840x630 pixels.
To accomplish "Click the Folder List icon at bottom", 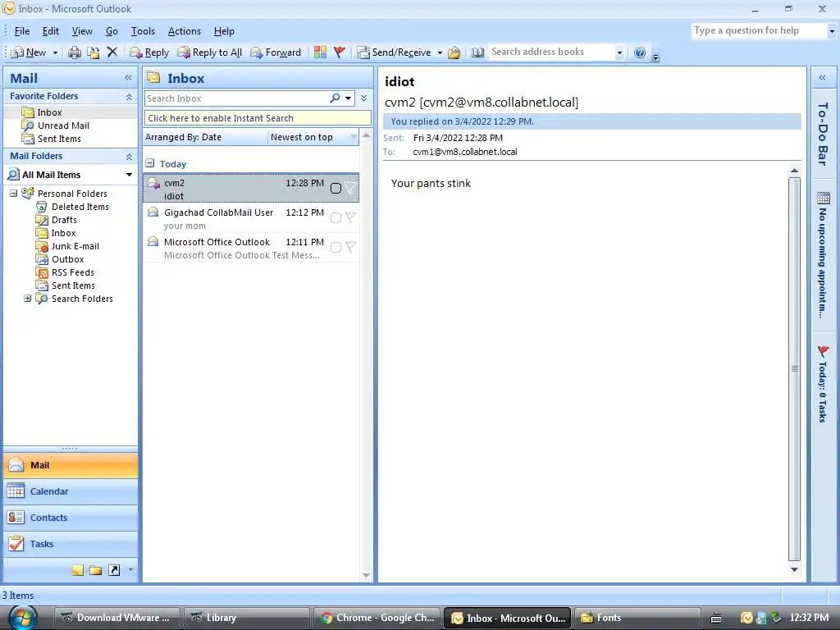I will point(96,570).
